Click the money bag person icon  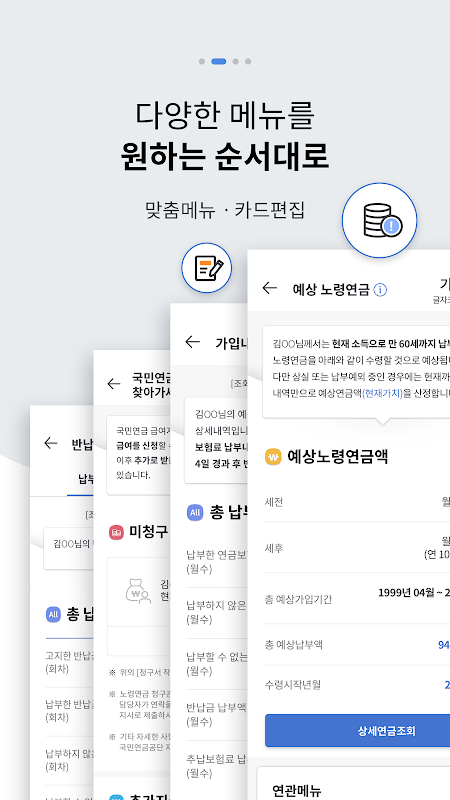coord(138,591)
